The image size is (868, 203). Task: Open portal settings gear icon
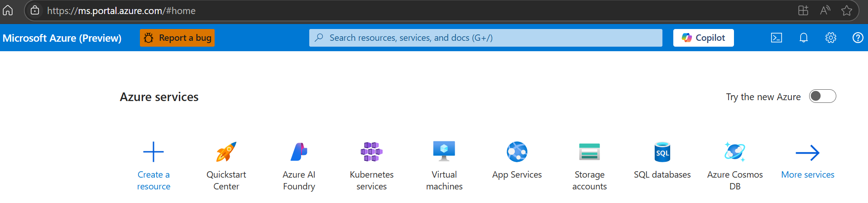point(831,38)
